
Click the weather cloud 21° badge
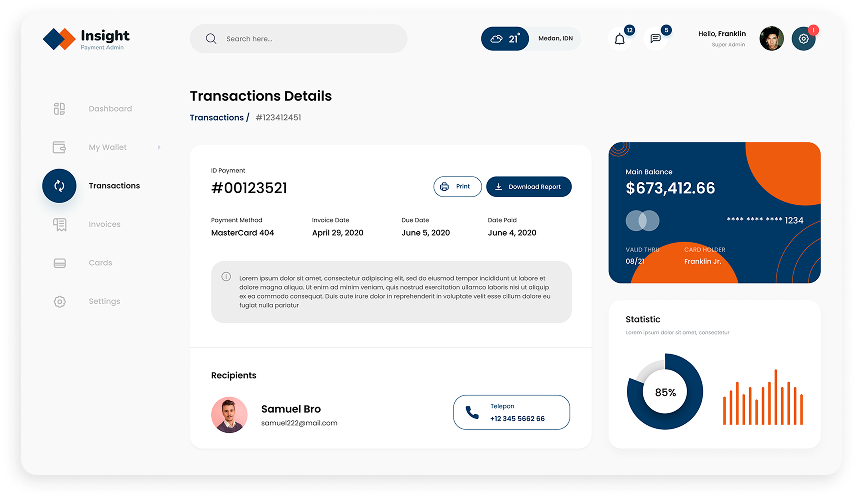[x=504, y=39]
